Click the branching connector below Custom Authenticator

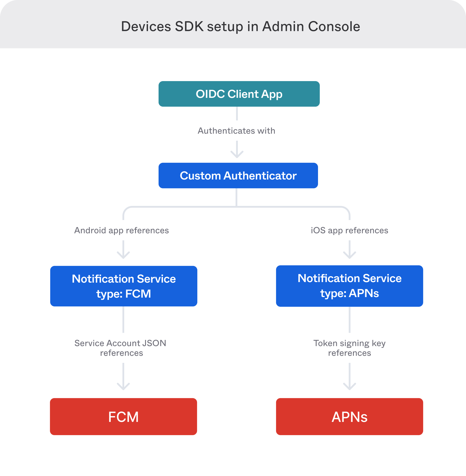coord(236,207)
